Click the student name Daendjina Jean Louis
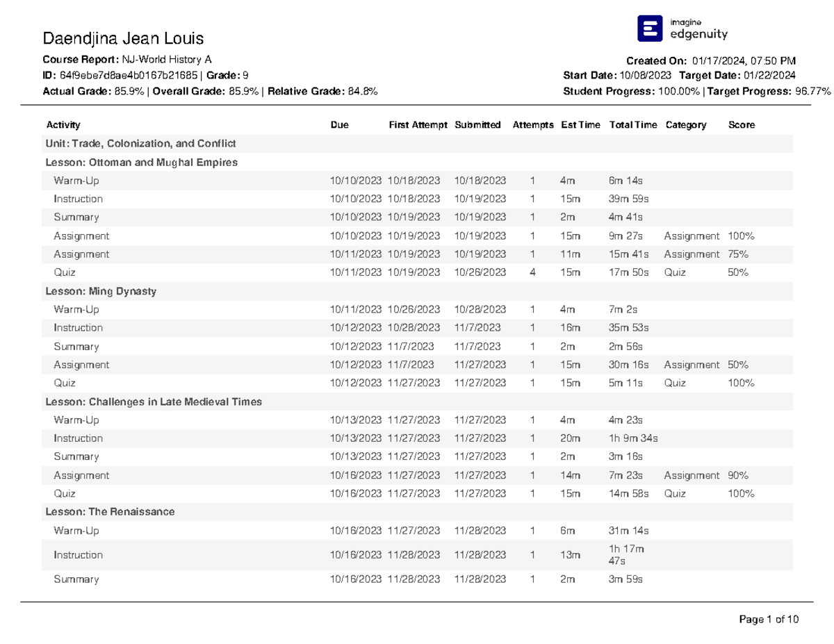The image size is (834, 644). tap(123, 38)
